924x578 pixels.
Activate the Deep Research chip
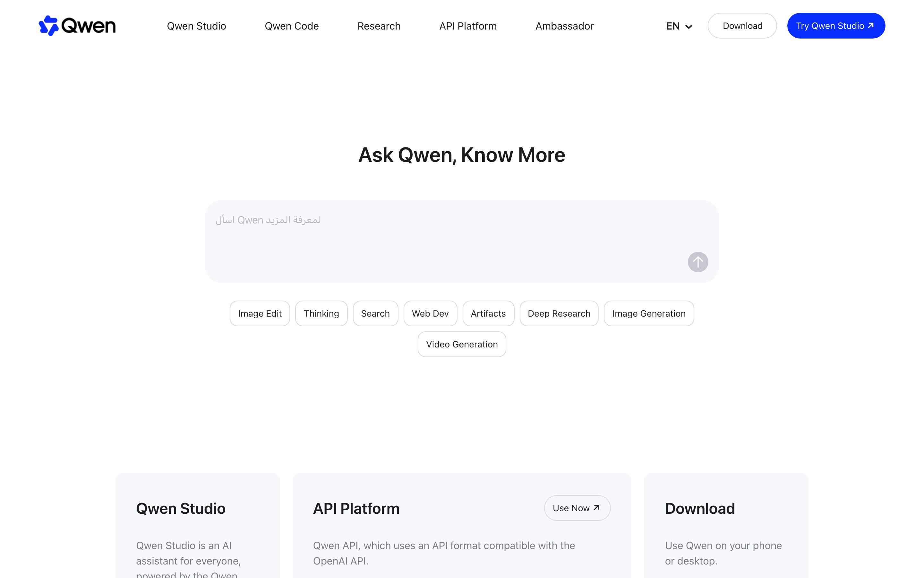[559, 313]
